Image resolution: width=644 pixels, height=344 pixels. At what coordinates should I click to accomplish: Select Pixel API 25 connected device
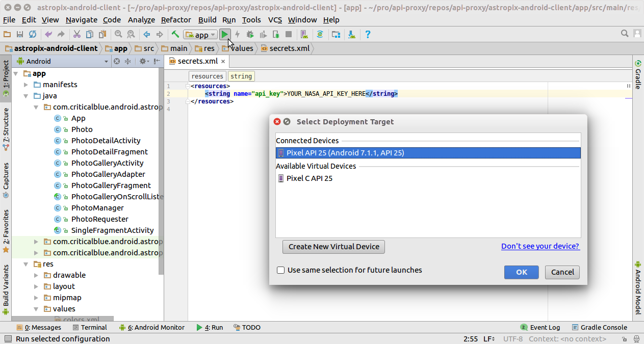pos(428,153)
